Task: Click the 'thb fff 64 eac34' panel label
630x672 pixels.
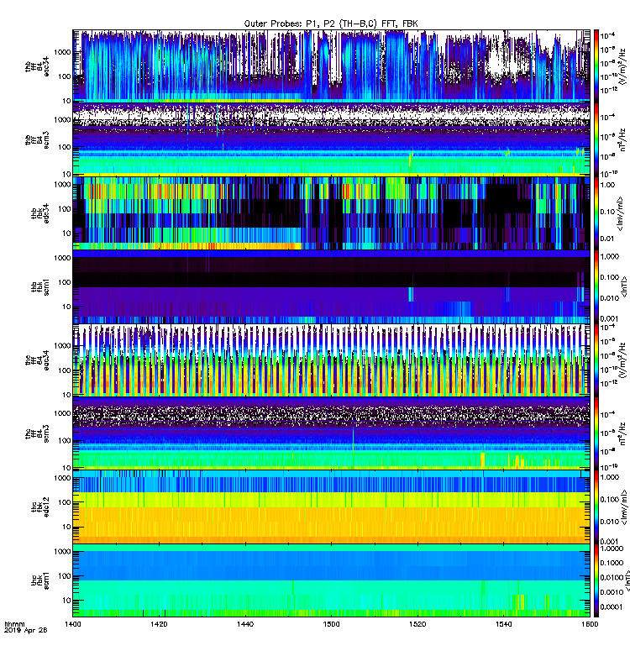Action: pyautogui.click(x=37, y=66)
